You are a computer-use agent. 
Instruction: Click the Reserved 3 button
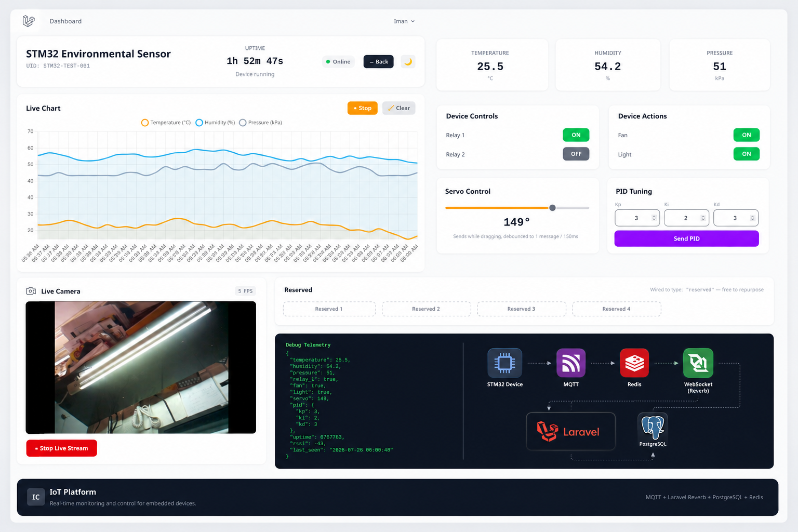click(521, 309)
